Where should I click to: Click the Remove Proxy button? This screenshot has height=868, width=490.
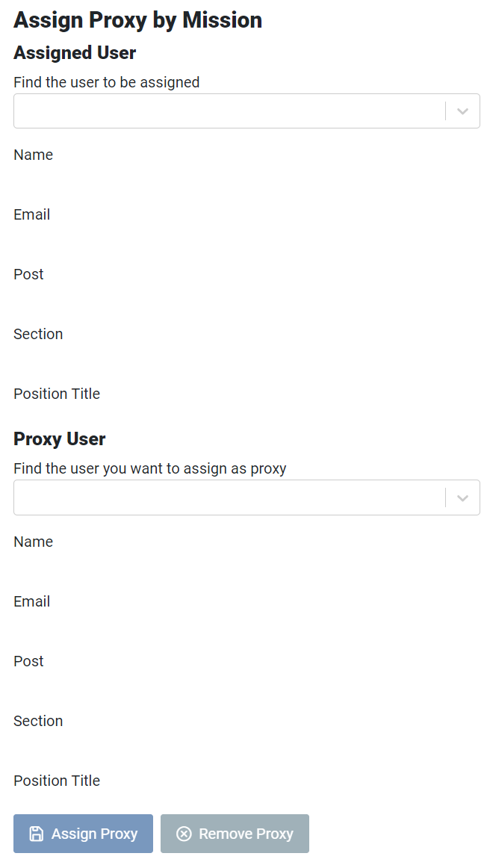point(235,834)
